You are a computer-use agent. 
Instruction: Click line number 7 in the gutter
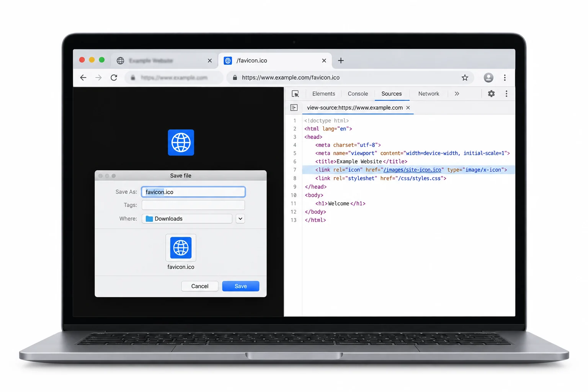pyautogui.click(x=295, y=170)
